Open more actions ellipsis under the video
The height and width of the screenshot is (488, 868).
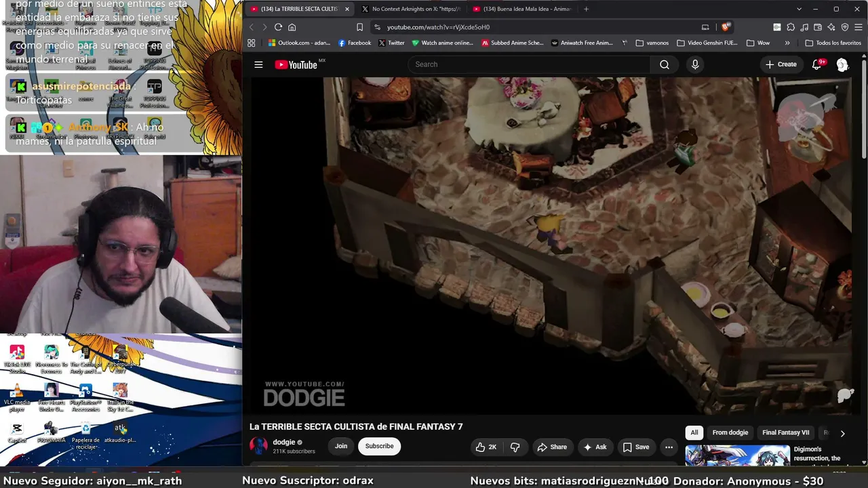click(669, 447)
